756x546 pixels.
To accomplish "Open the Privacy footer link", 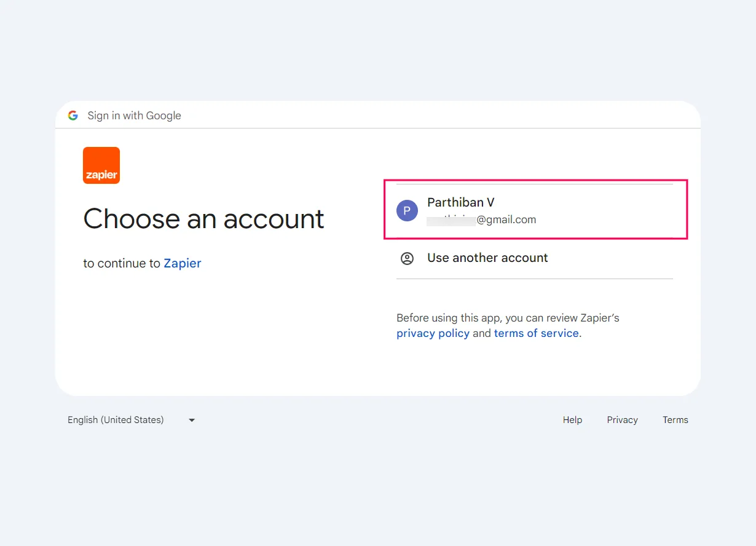I will coord(622,420).
